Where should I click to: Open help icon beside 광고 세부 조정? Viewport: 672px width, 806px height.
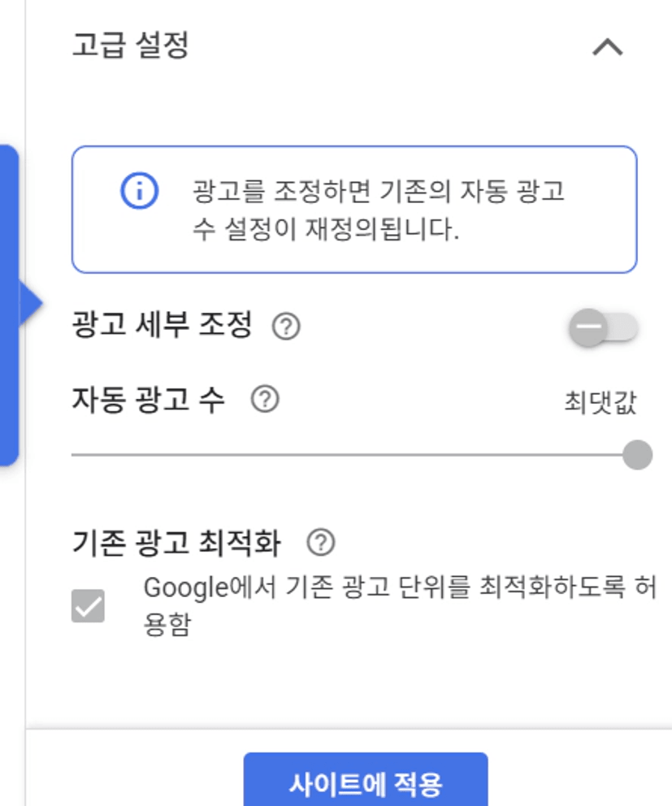286,327
